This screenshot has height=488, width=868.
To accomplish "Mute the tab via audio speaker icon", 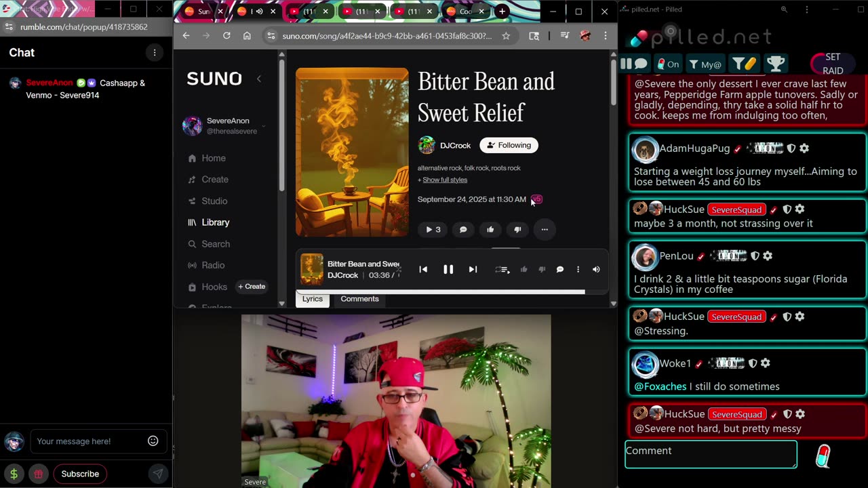I will [x=259, y=12].
